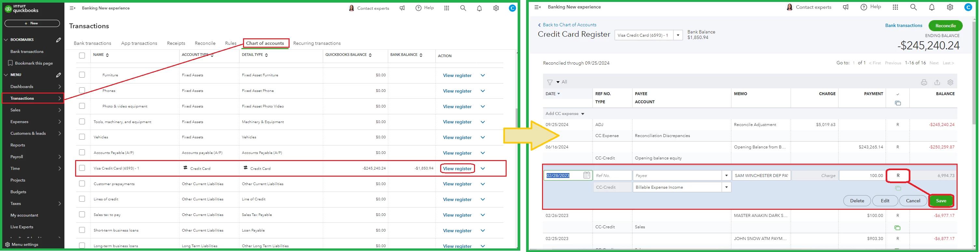Print the credit card register list
Image resolution: width=980 pixels, height=252 pixels.
point(924,82)
